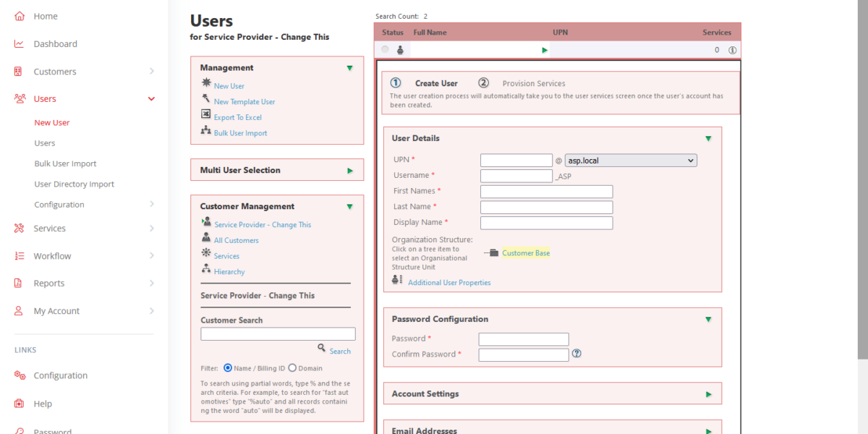Click the magnifier icon next to Search
The width and height of the screenshot is (868, 434).
click(321, 349)
